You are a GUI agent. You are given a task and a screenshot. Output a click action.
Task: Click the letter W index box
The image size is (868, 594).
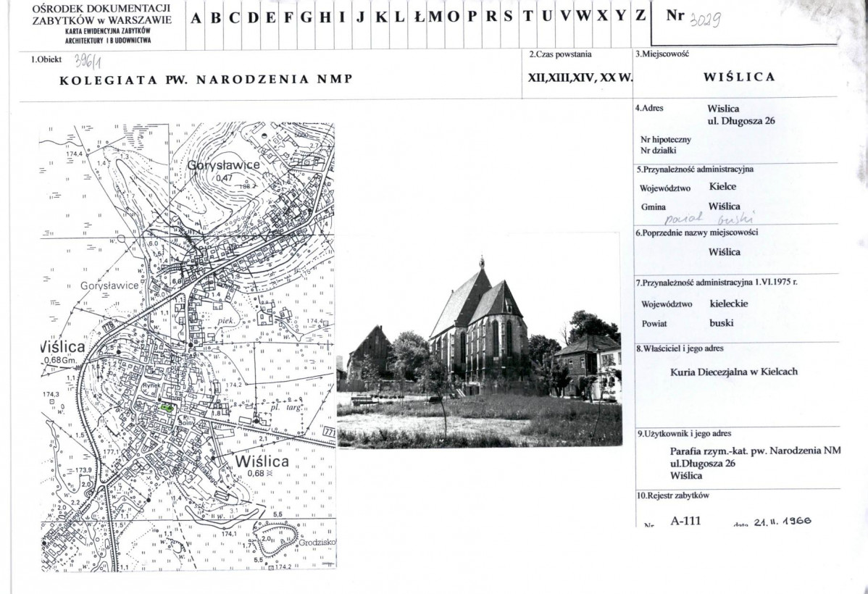[583, 20]
